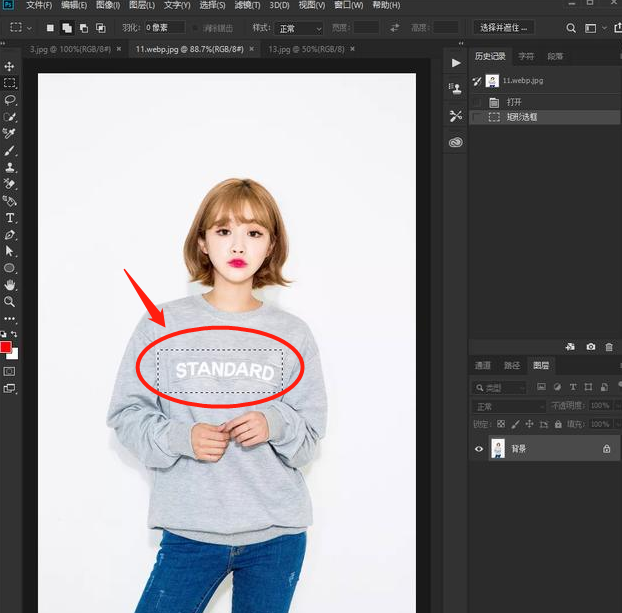Click the 选择并遮住 button
The image size is (622, 613).
503,28
